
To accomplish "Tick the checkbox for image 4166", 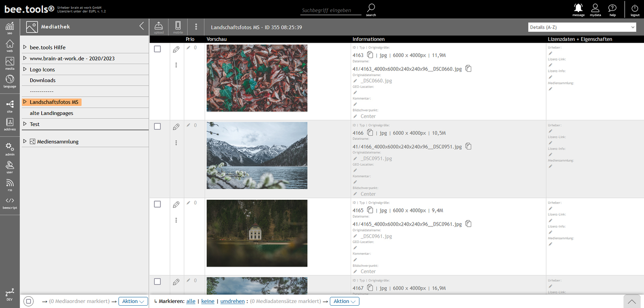I will [x=157, y=126].
